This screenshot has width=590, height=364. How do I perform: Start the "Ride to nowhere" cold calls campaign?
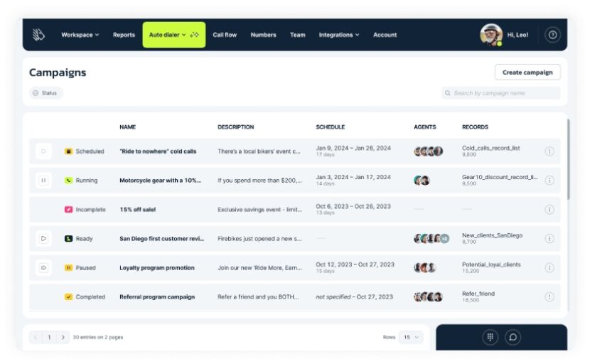pos(43,151)
